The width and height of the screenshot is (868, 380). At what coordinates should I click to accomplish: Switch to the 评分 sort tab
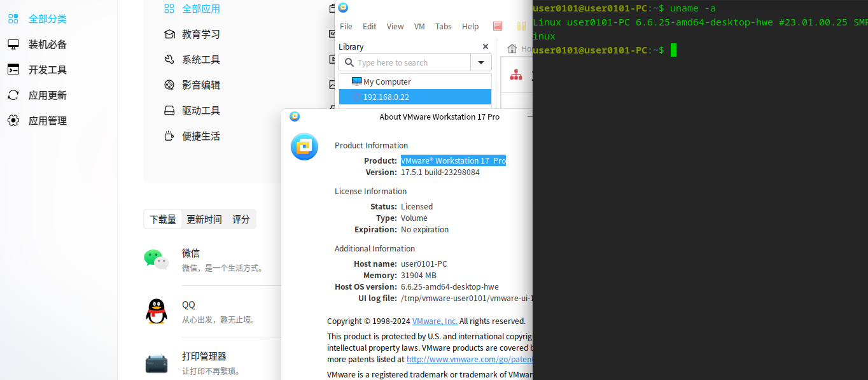[x=241, y=220]
